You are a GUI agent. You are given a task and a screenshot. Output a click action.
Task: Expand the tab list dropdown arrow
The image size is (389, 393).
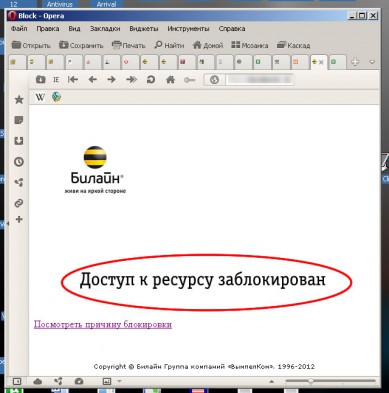pos(372,62)
